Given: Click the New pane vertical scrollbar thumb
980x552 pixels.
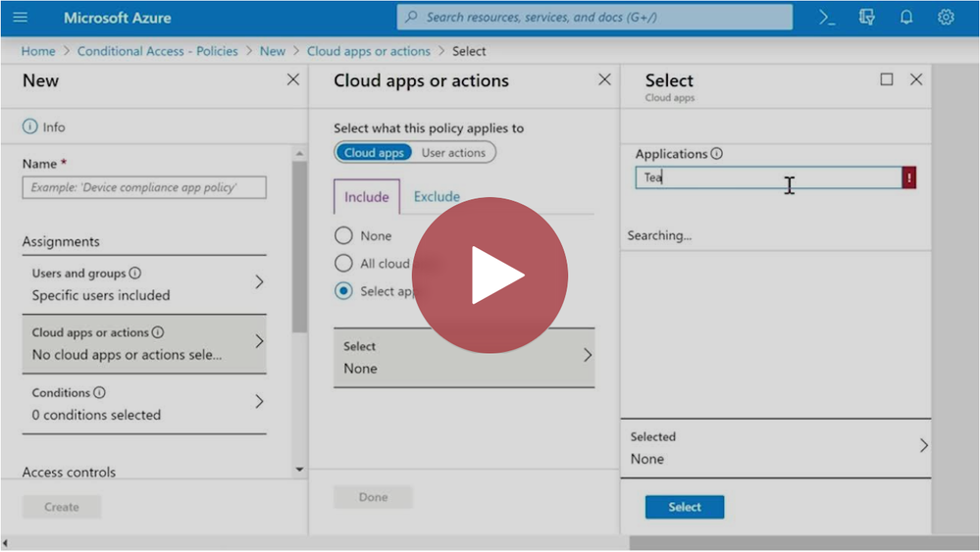Looking at the screenshot, I should (x=299, y=247).
